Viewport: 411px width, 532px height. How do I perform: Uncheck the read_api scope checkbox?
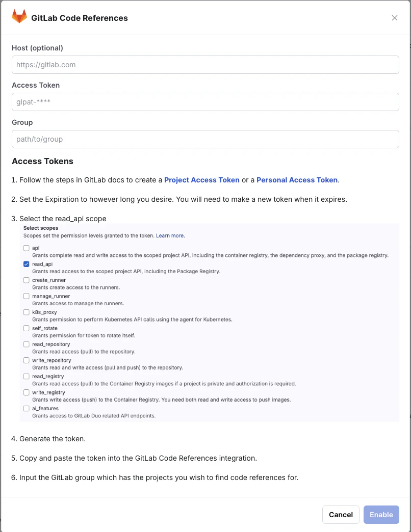click(x=26, y=264)
